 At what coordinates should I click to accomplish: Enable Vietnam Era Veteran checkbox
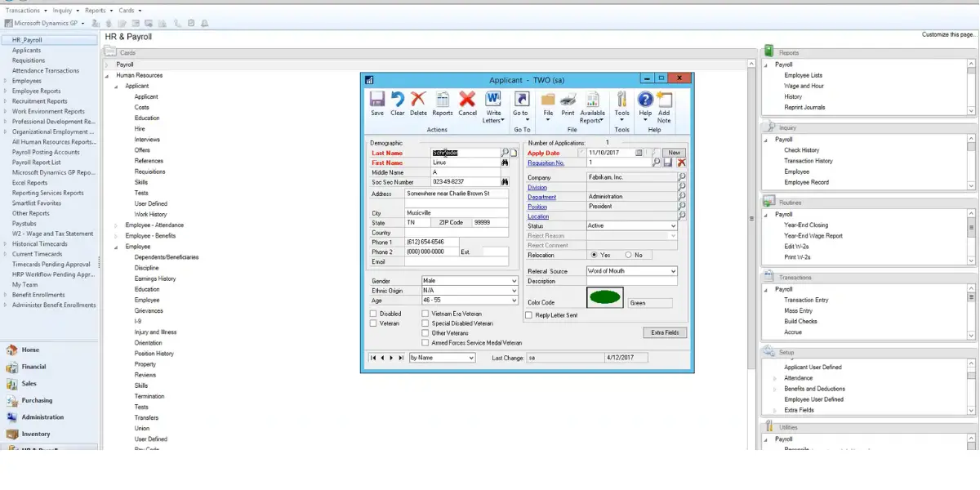click(x=425, y=314)
